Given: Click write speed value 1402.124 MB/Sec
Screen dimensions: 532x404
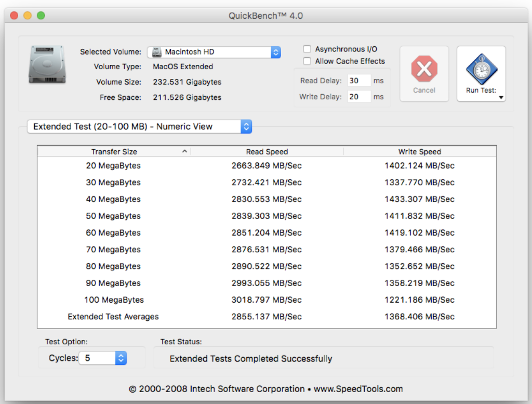Looking at the screenshot, I should click(x=419, y=166).
